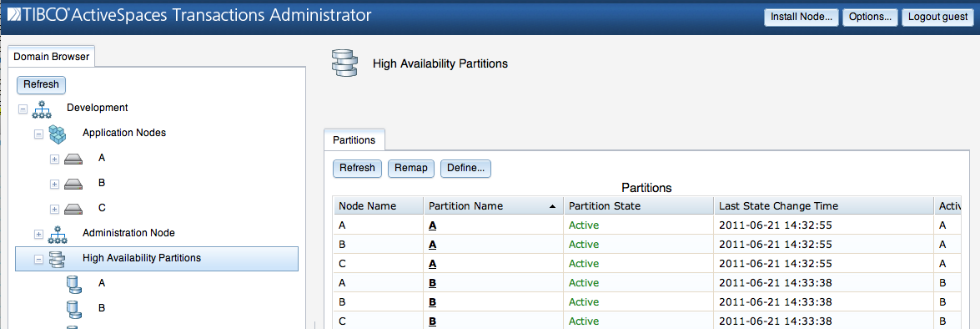This screenshot has height=329, width=980.
Task: Open the Options... dialog button
Action: [x=871, y=17]
